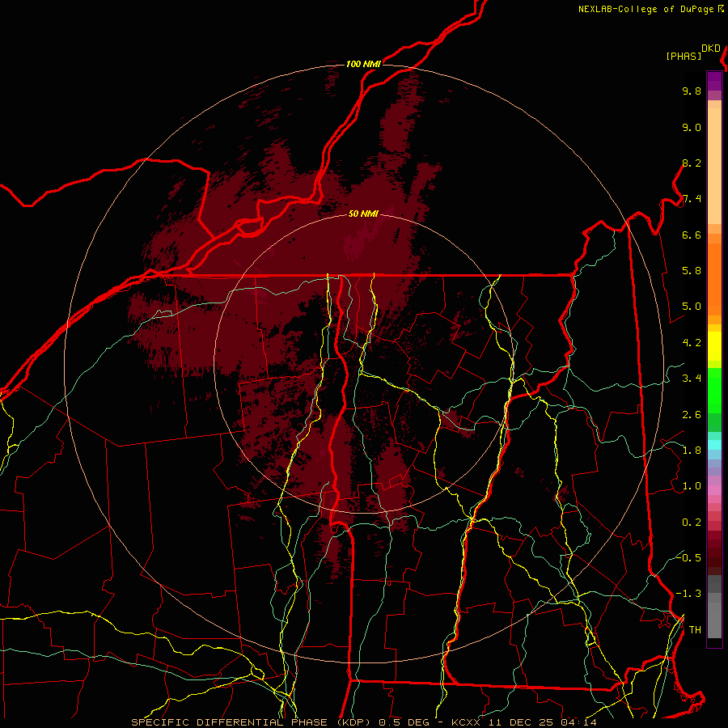Screen dimensions: 728x728
Task: Click the 5.8 legend value
Action: [x=692, y=271]
